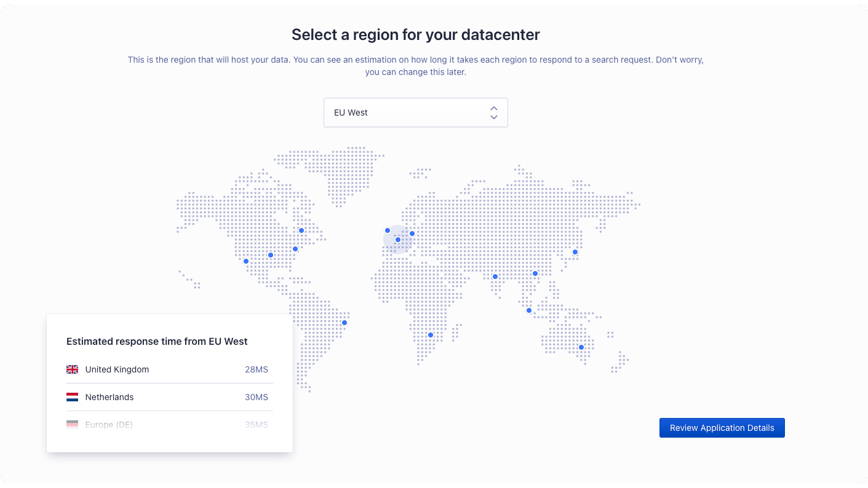
Task: Click the 30MS latency value for Netherlands
Action: tap(257, 397)
